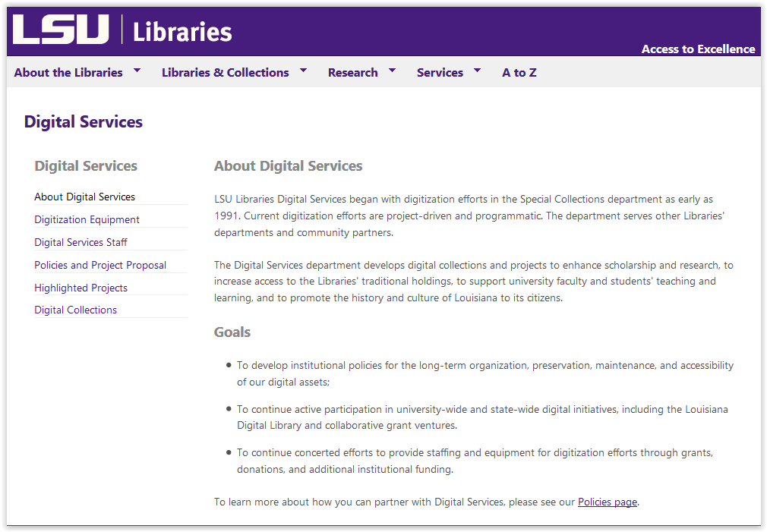Click the goal 'To continue active participation'
The height and width of the screenshot is (532, 767).
click(482, 417)
